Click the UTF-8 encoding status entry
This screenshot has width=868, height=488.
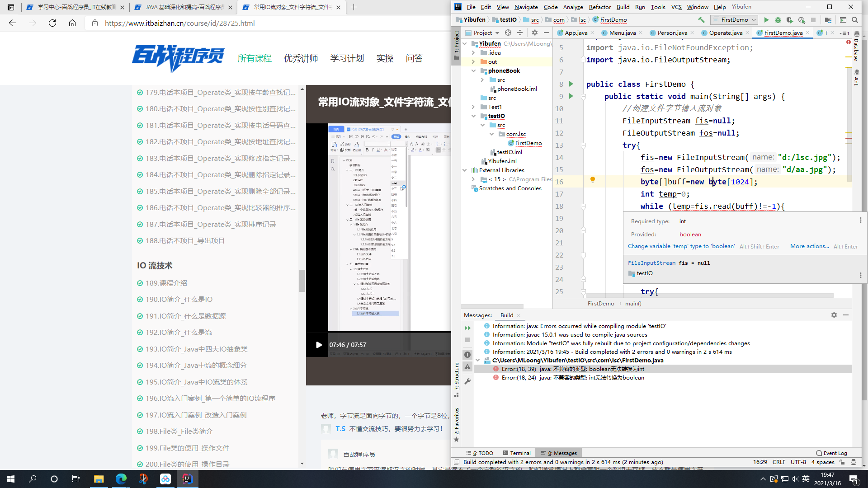(x=798, y=462)
